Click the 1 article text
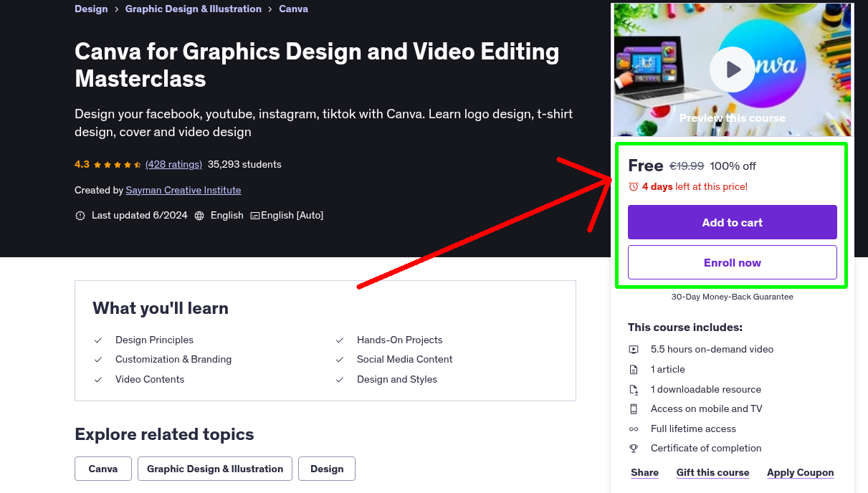Viewport: 868px width, 493px height. pyautogui.click(x=668, y=369)
